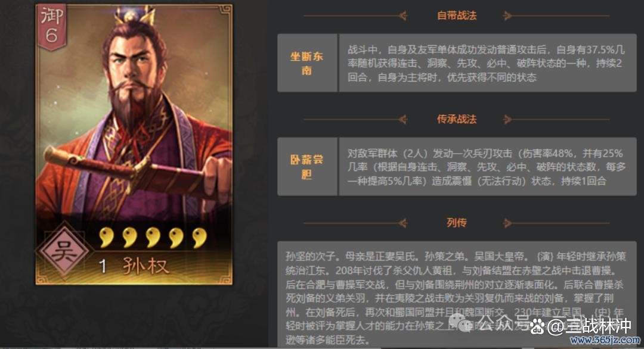This screenshot has height=349, width=644.
Task: Select the 坐断东南 skill name button
Action: 307,63
